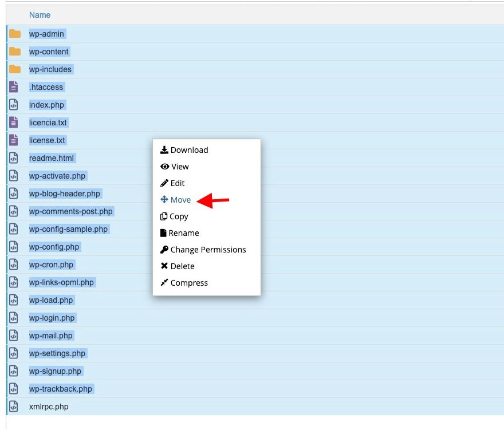Click the wp-load.php file icon
Viewport: 504px width, 430px height.
(x=14, y=300)
